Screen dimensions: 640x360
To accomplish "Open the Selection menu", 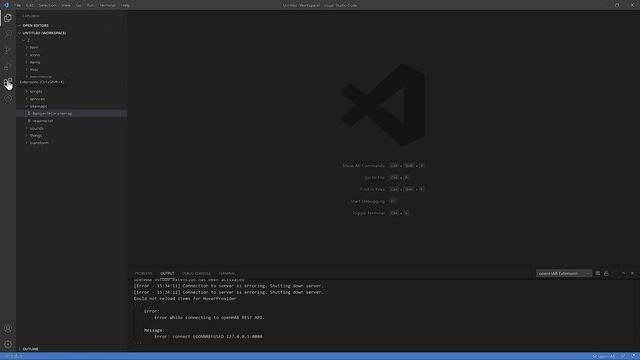I will click(47, 5).
